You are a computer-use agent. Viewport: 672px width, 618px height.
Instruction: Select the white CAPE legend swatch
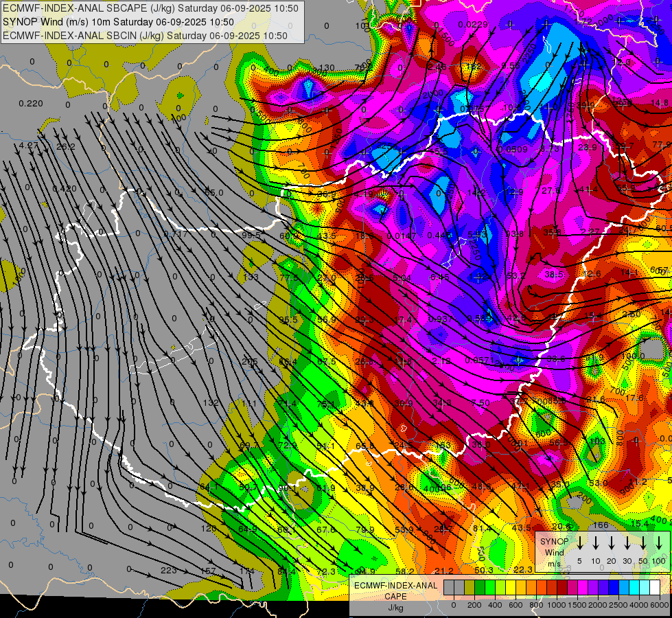coord(655,587)
